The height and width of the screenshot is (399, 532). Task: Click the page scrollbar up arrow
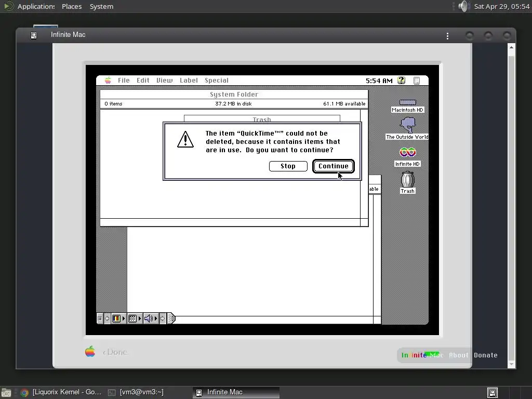click(511, 48)
